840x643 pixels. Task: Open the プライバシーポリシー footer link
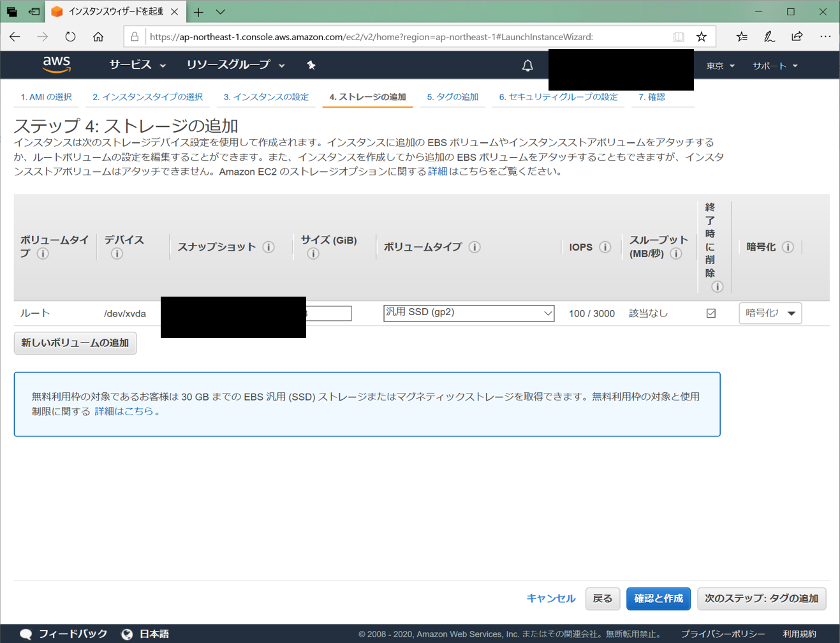723,633
